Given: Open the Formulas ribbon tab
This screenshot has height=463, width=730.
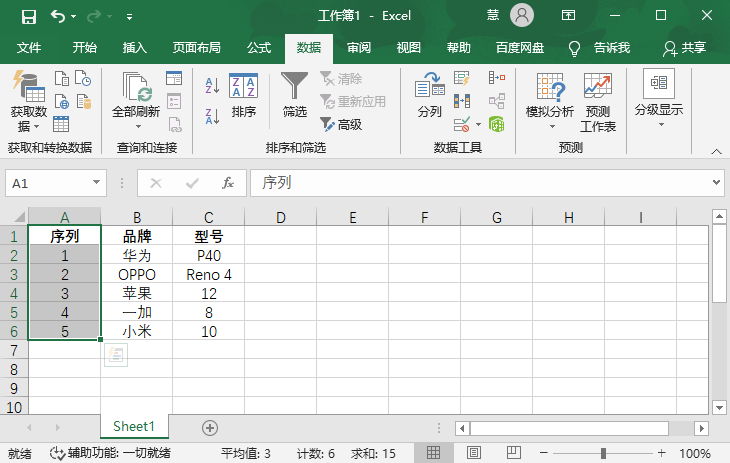Looking at the screenshot, I should tap(259, 48).
